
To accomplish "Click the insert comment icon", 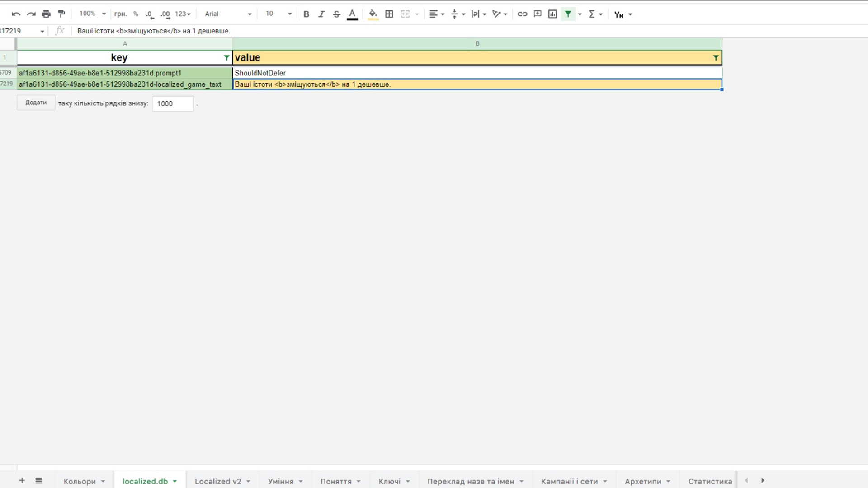I will coord(538,14).
